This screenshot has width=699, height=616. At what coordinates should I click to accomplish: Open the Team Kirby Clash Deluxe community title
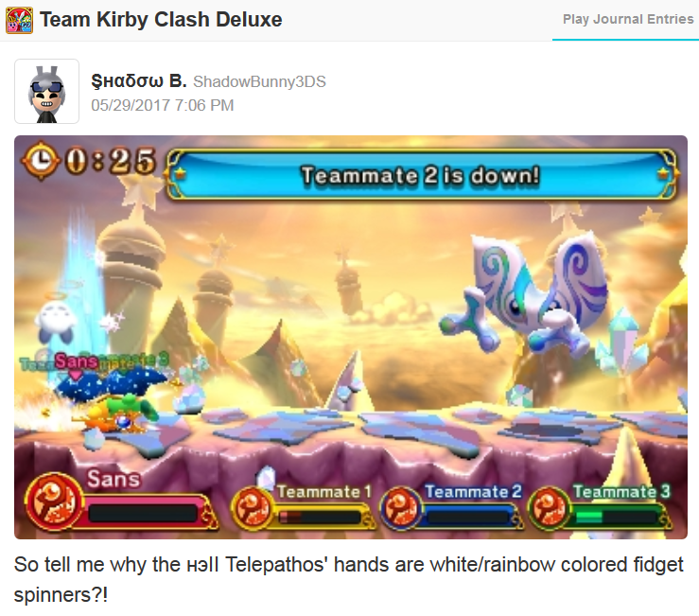(x=161, y=20)
